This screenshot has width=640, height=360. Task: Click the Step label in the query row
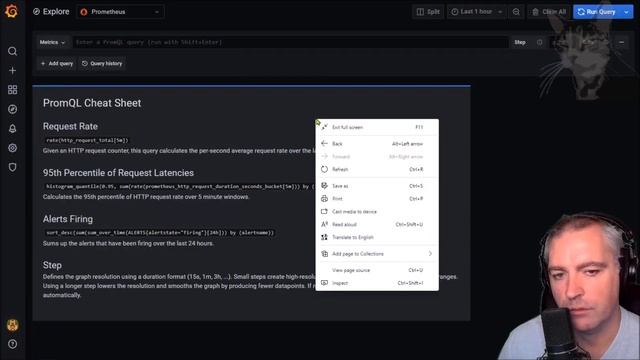(x=520, y=42)
